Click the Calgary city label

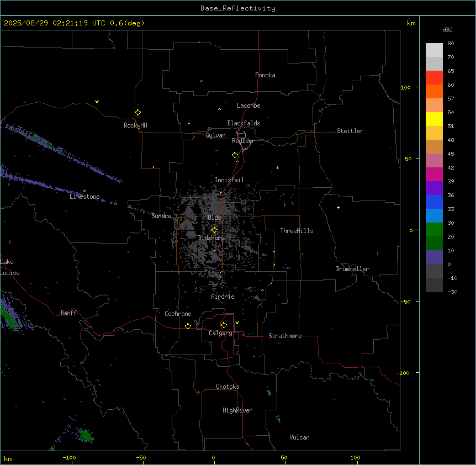point(220,333)
